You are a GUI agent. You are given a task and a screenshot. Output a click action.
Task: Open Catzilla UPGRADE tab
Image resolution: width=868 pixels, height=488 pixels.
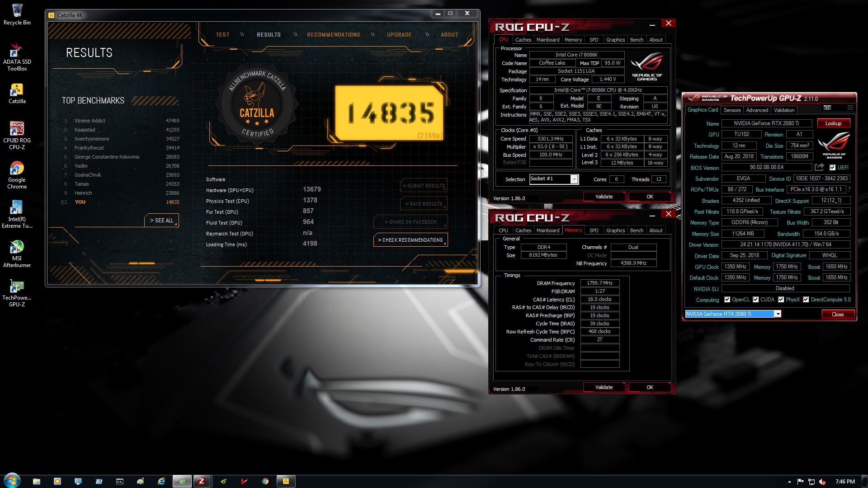[x=399, y=35]
